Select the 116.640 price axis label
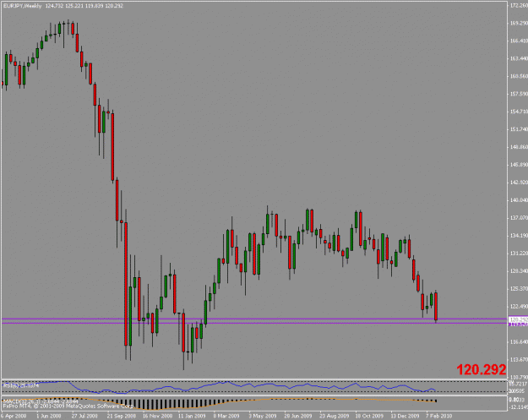 pos(519,342)
